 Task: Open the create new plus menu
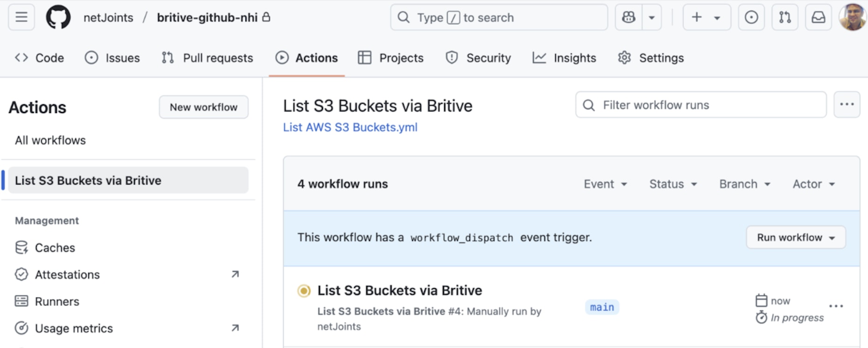click(x=707, y=17)
